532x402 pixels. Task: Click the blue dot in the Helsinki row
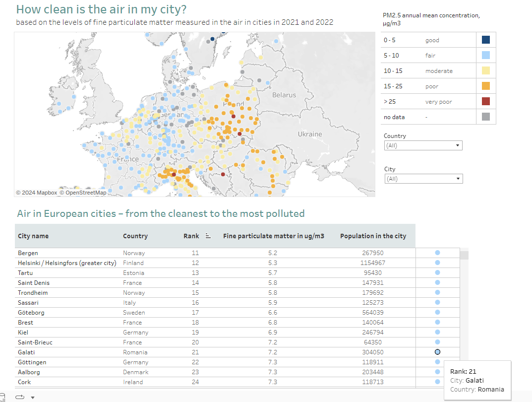[437, 263]
